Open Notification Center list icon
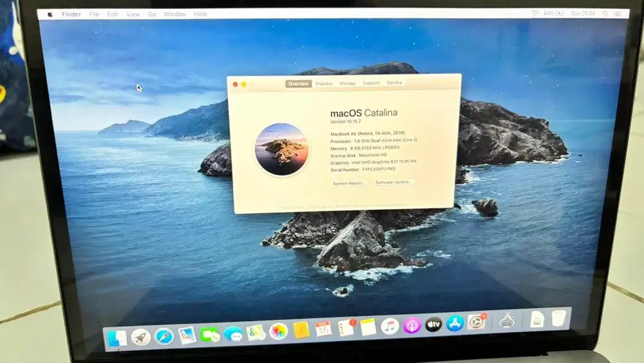The width and height of the screenshot is (644, 363). click(x=618, y=14)
